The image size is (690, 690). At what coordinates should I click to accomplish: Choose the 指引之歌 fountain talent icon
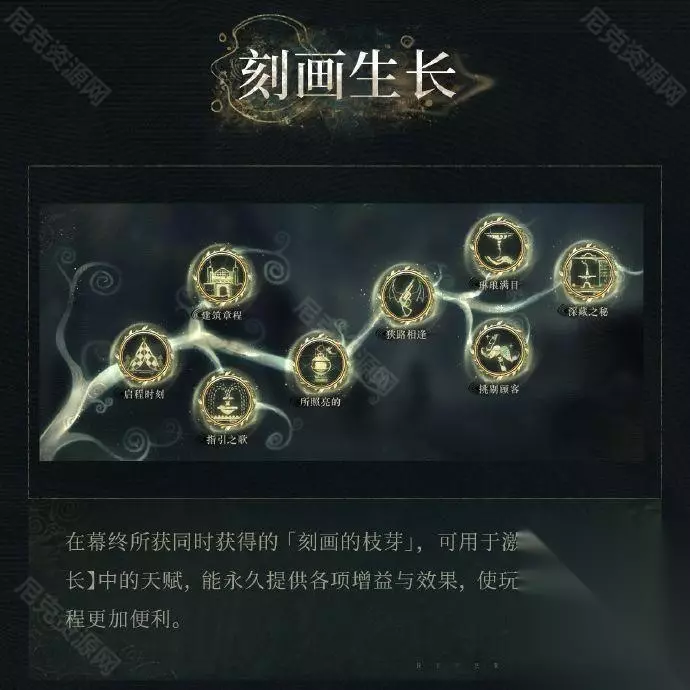(x=227, y=400)
